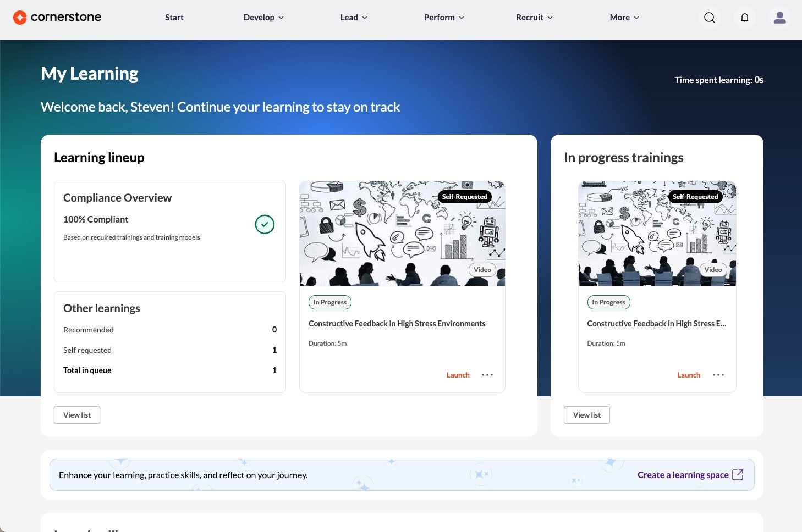Open the Perform navigation menu
802x532 pixels.
(444, 18)
